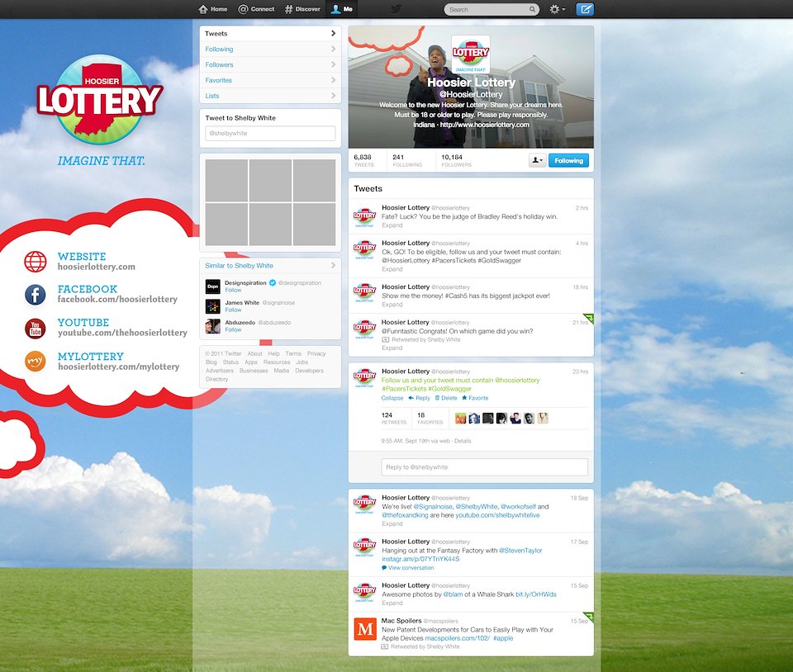
Task: Open the settings gear dropdown
Action: point(558,10)
